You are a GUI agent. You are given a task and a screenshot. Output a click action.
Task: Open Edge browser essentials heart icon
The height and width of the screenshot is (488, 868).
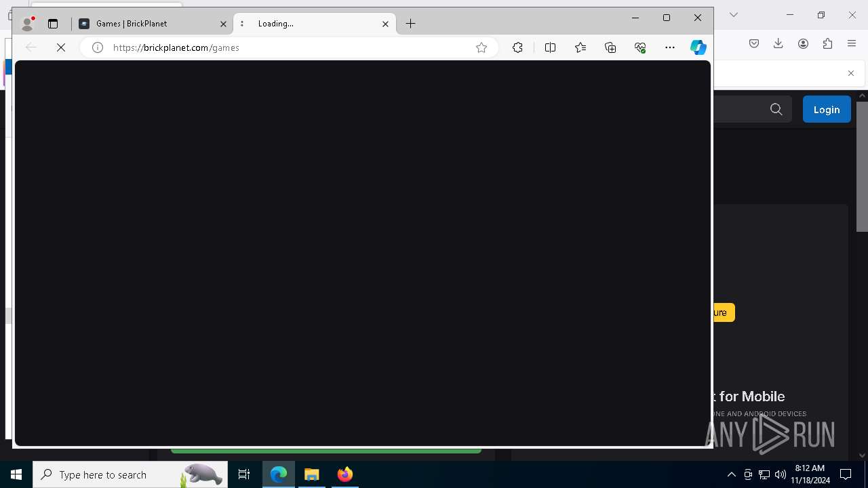[x=640, y=47]
